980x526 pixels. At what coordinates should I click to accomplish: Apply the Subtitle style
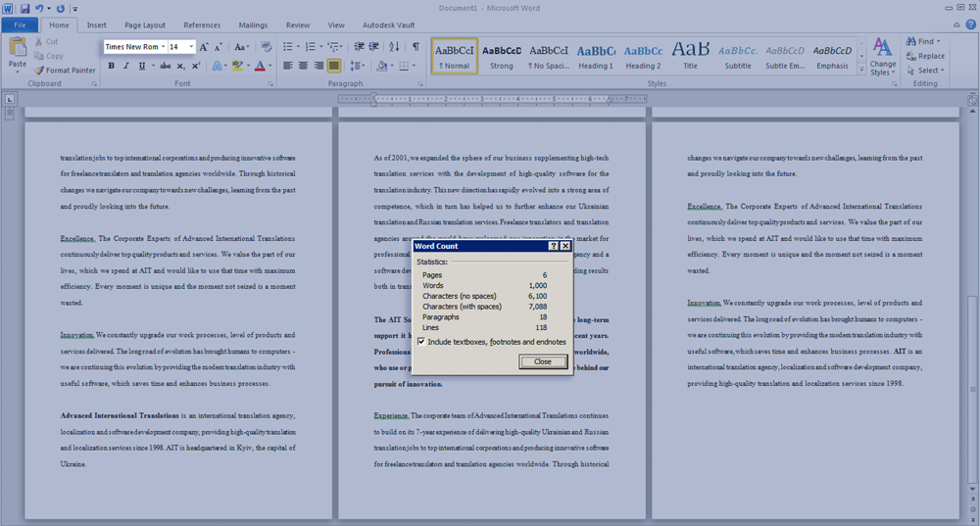738,56
